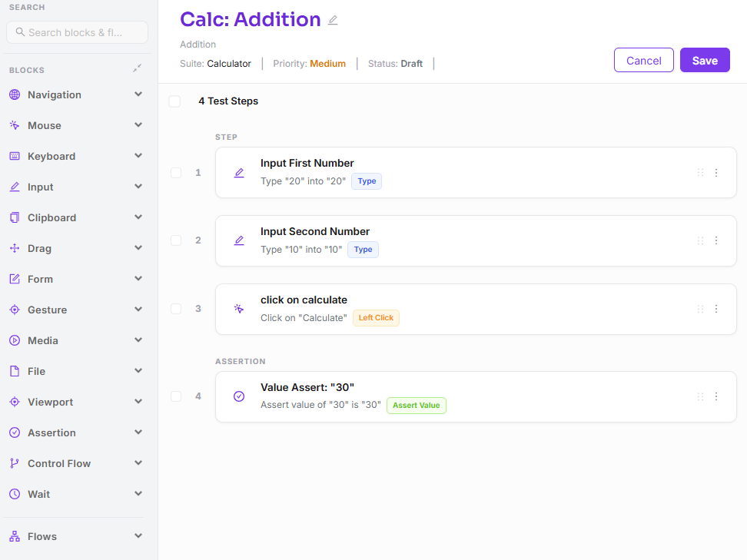This screenshot has height=560, width=747.
Task: Expand the Gesture blocks chevron
Action: pyautogui.click(x=138, y=309)
